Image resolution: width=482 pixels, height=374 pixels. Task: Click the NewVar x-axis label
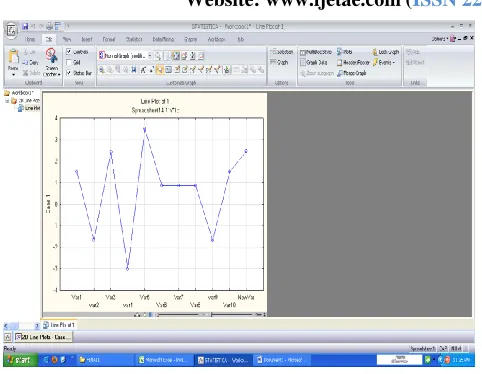pyautogui.click(x=246, y=297)
